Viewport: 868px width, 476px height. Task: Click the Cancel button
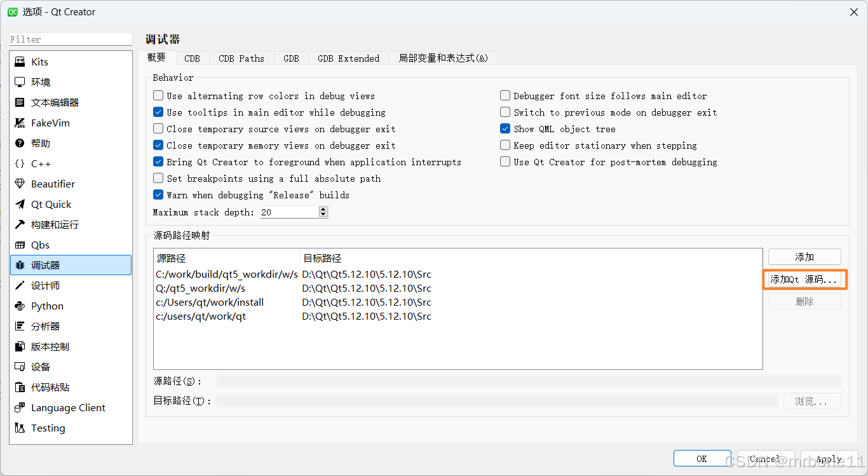coord(765,458)
